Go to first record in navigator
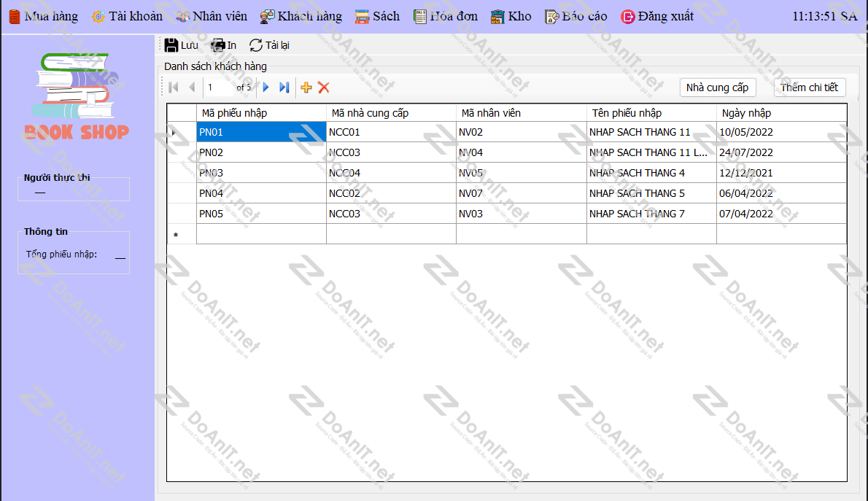 174,88
